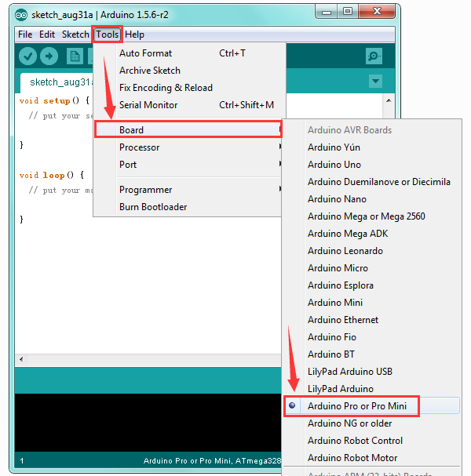
Task: Click the New sketch document icon
Action: click(x=75, y=56)
